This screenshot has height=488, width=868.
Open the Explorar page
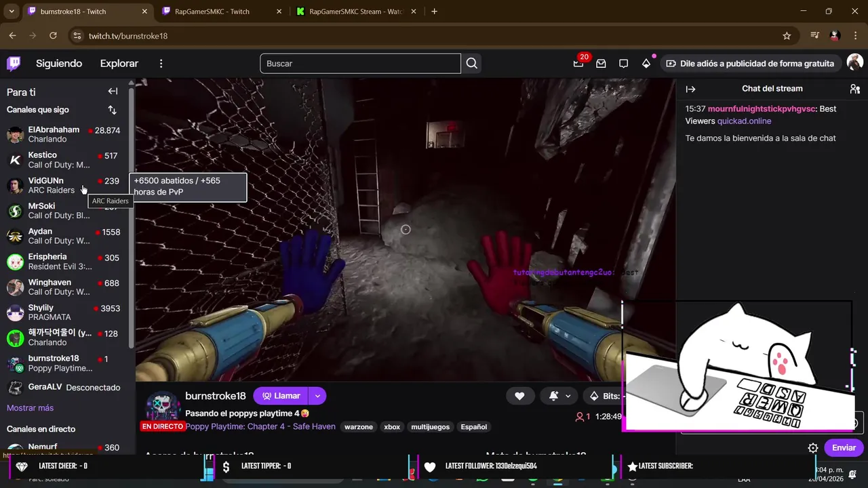point(119,64)
